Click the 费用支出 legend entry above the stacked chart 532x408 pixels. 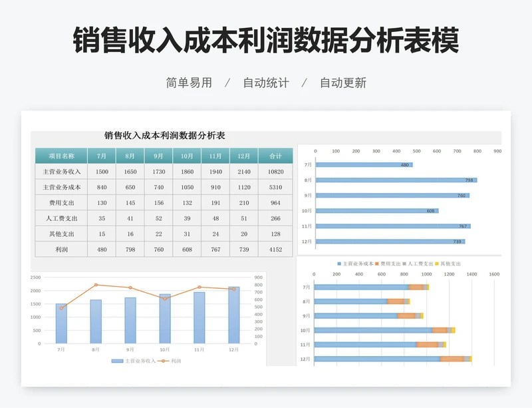388,264
